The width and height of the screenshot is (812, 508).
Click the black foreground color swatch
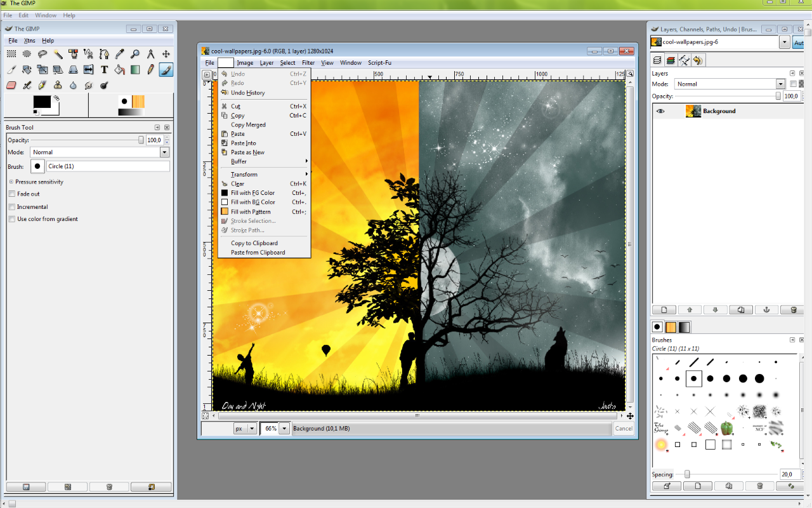42,102
